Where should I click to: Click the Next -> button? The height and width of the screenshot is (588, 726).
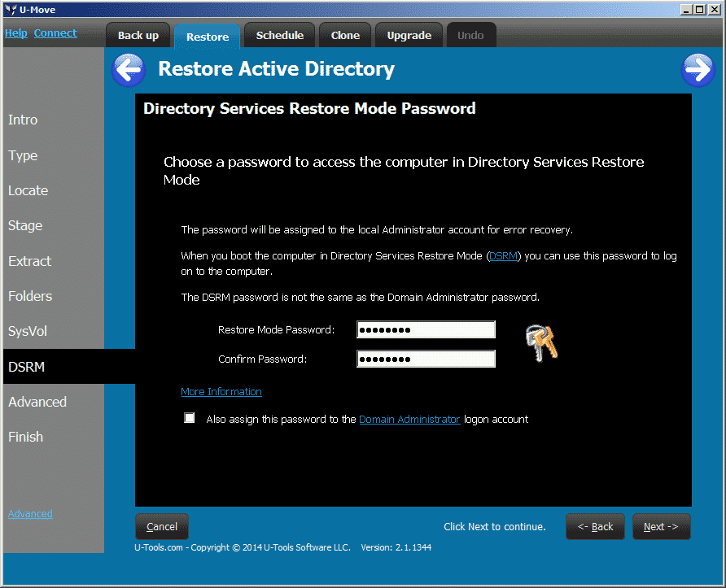[x=661, y=526]
